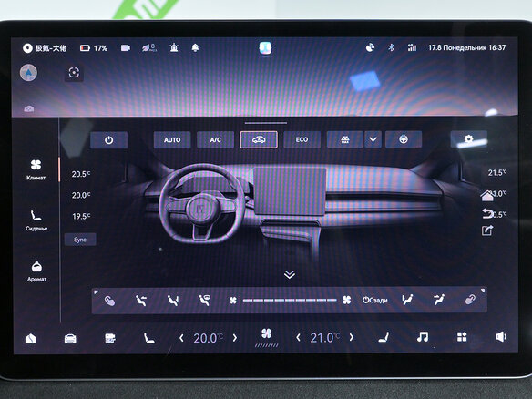Direct passenger airflow to feet

pyautogui.click(x=407, y=300)
